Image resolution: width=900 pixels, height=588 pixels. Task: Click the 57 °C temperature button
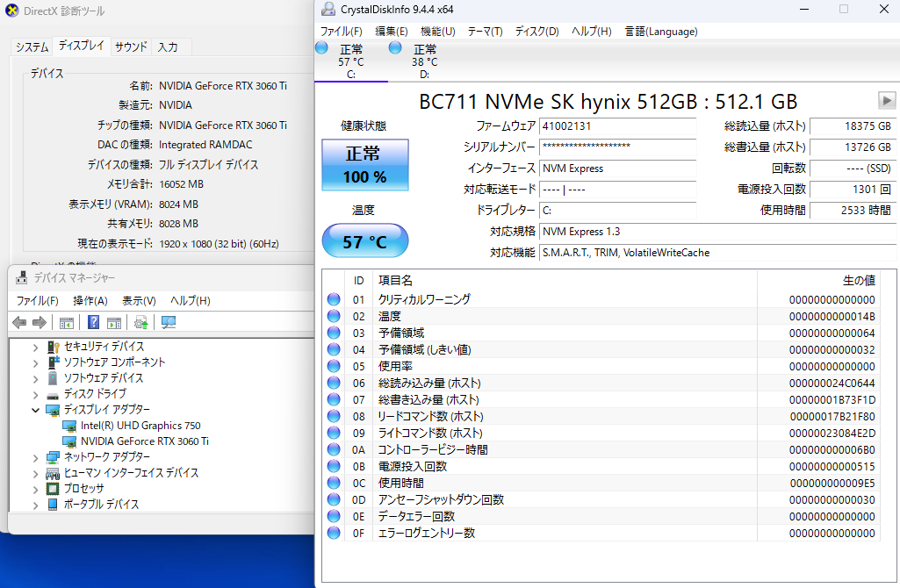(365, 241)
